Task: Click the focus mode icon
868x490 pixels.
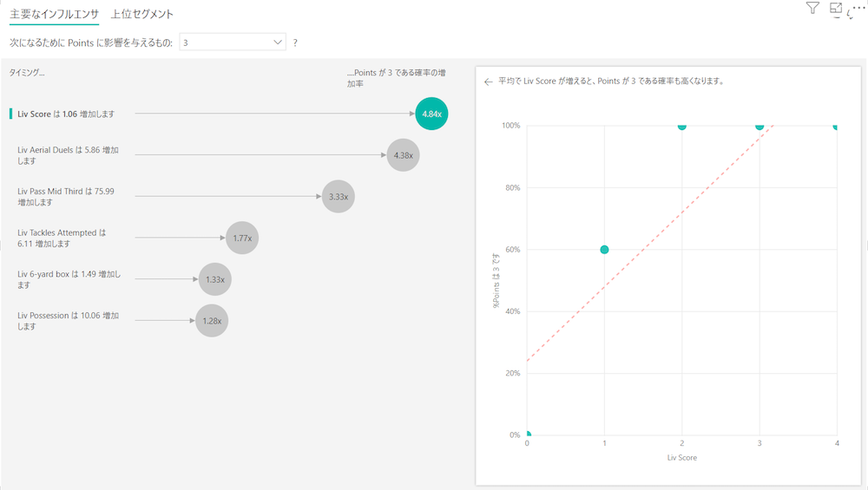Action: pyautogui.click(x=835, y=9)
